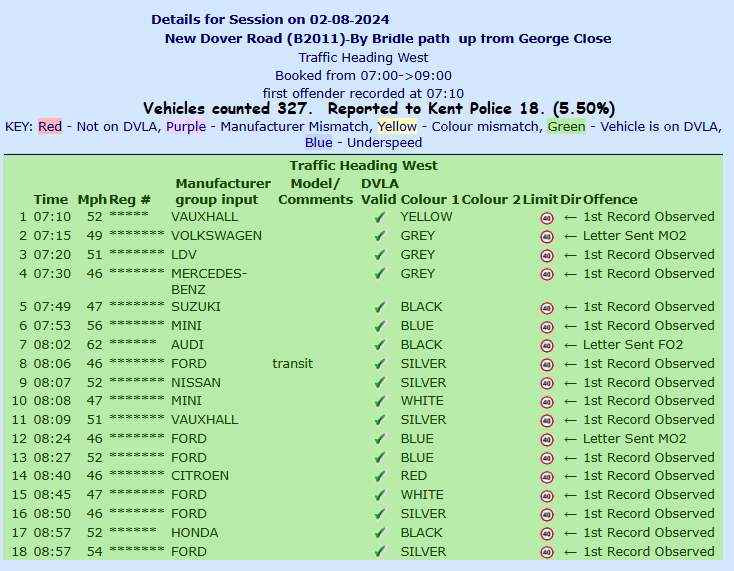Viewport: 734px width, 571px height.
Task: Click the west direction arrow in row 1
Action: pos(570,217)
